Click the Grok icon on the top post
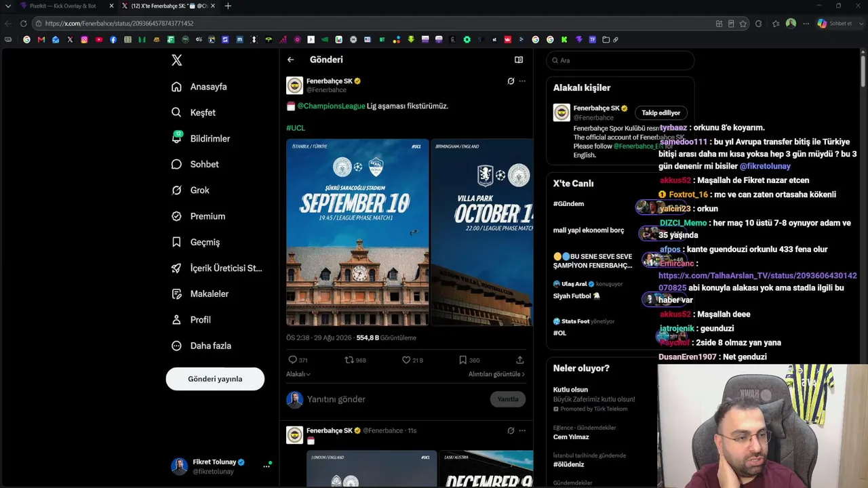This screenshot has height=488, width=868. pos(511,81)
